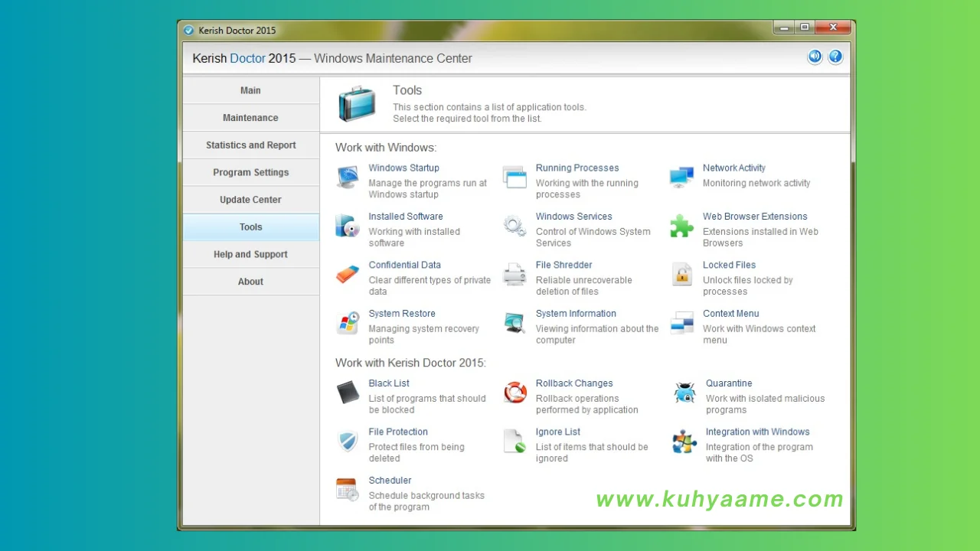This screenshot has width=980, height=551.
Task: Click the File Shredder icon
Action: tap(514, 274)
